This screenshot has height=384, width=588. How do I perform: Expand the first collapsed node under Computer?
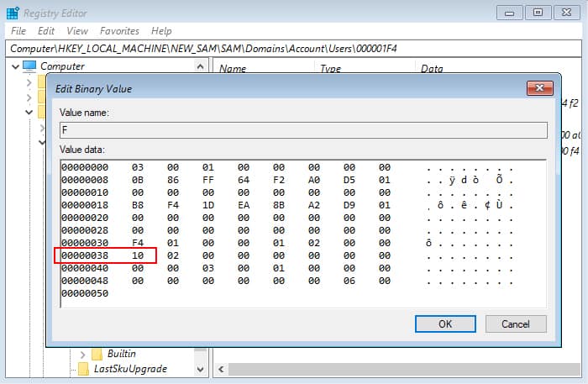29,82
